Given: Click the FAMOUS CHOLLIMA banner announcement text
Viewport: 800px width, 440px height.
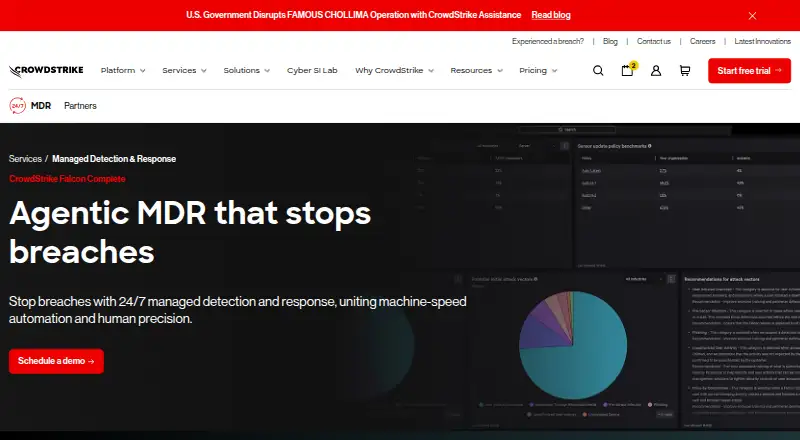Looking at the screenshot, I should pyautogui.click(x=354, y=15).
